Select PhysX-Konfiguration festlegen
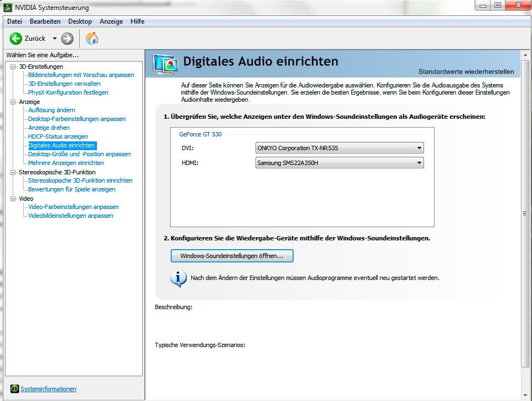Viewport: 532px width, 401px height. click(x=68, y=92)
